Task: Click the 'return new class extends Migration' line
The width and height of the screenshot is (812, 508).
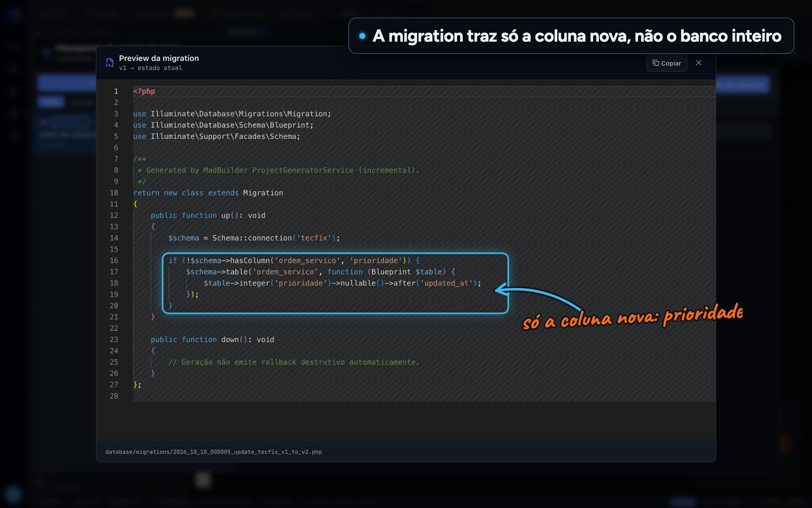Action: click(208, 193)
